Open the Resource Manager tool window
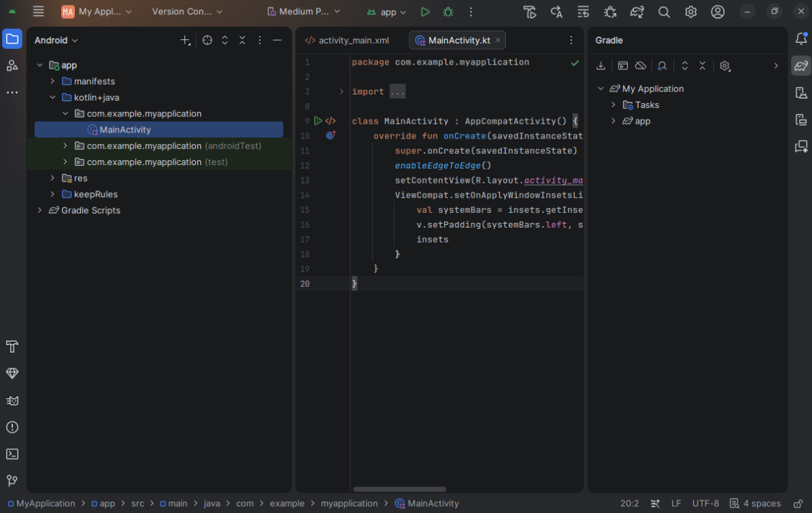Screen dimensions: 812x513 [x=12, y=66]
